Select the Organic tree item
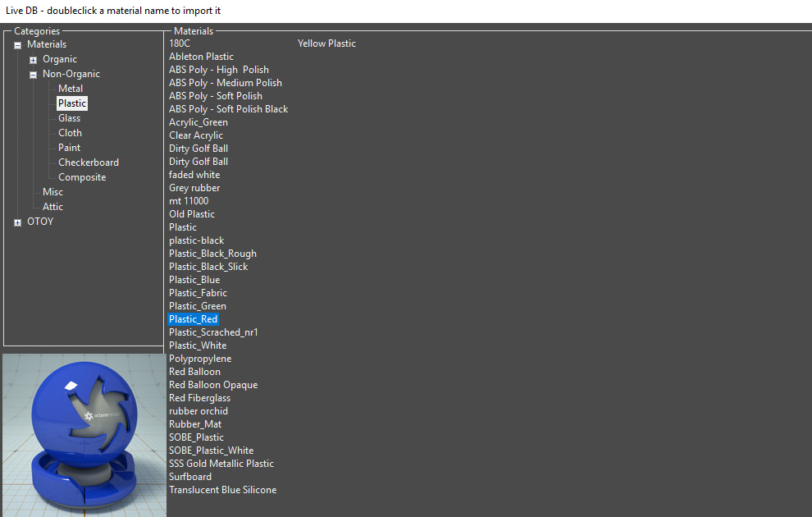The height and width of the screenshot is (517, 812). click(x=60, y=59)
